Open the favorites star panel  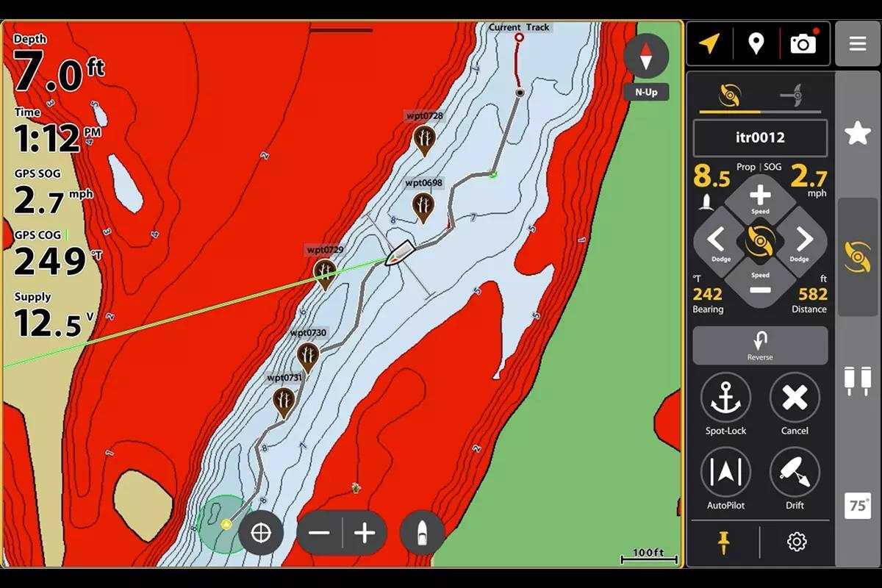click(858, 134)
